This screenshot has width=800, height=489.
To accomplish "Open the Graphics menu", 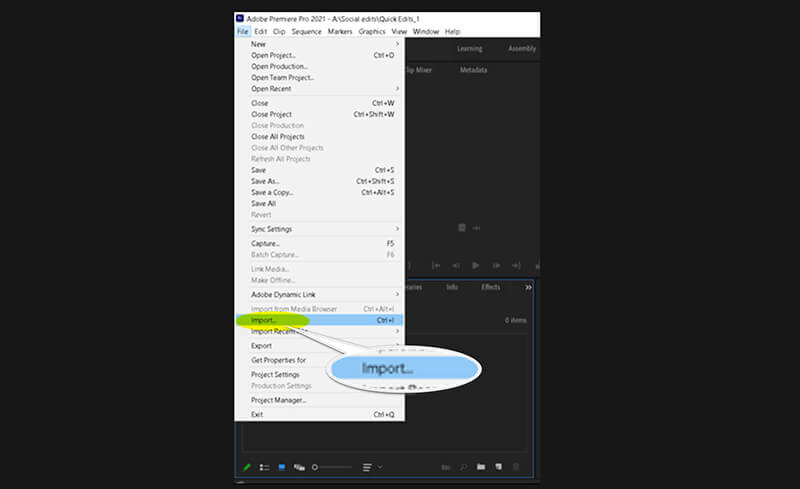I will [372, 31].
